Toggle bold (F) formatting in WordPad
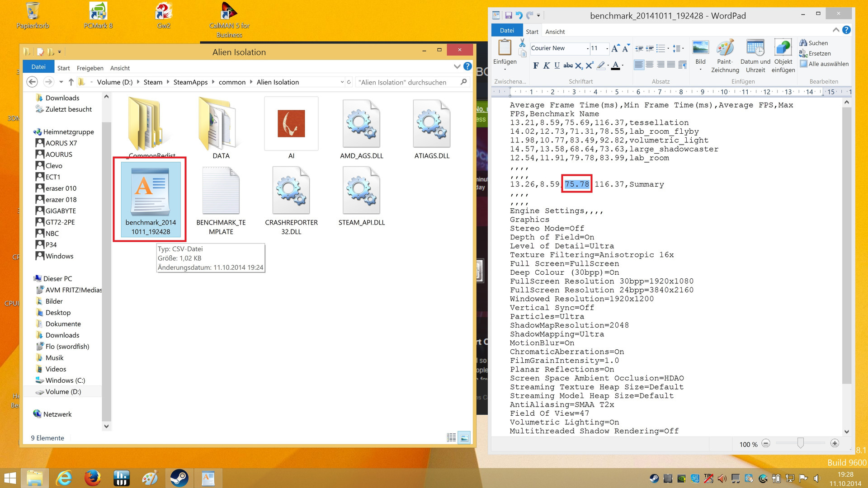Viewport: 868px width, 488px height. coord(536,66)
